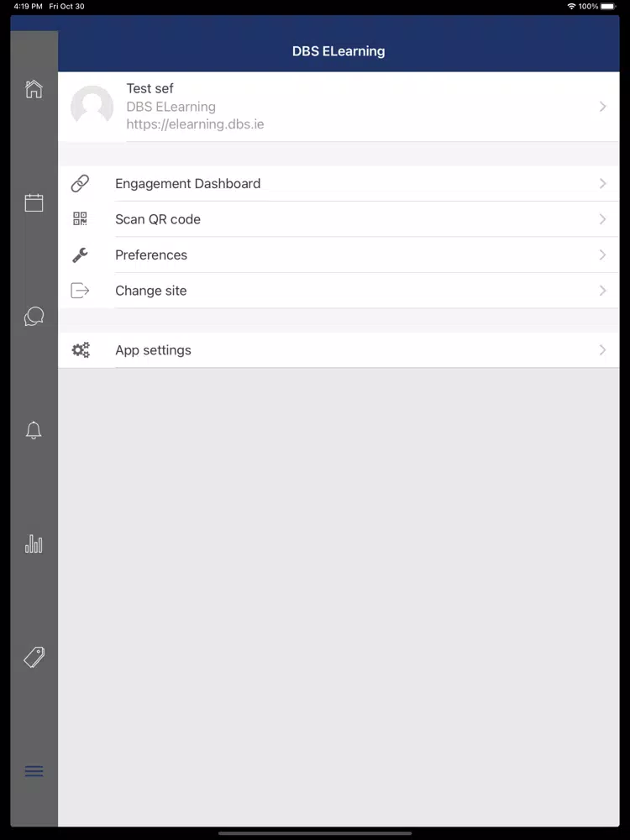Screen dimensions: 630x840
Task: Expand the Test sef profile chevron
Action: (x=602, y=107)
